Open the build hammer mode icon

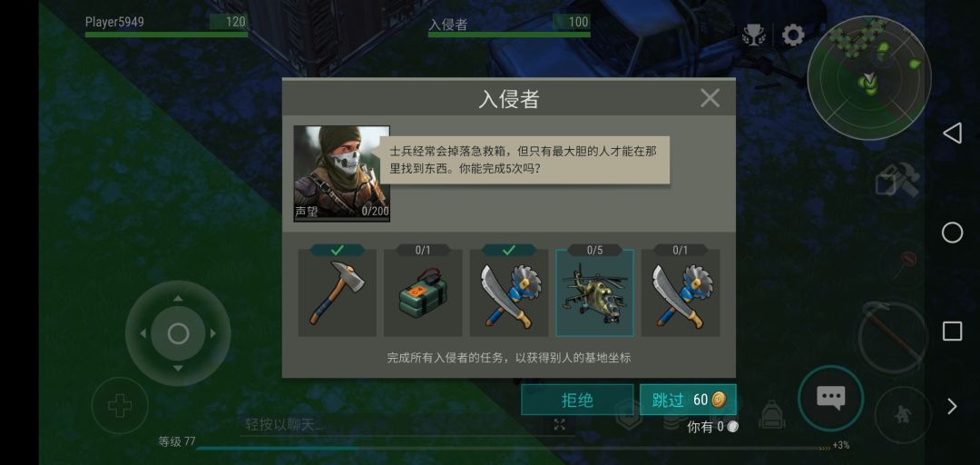point(897,182)
